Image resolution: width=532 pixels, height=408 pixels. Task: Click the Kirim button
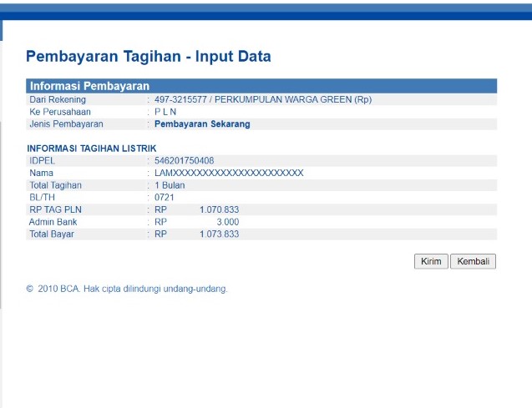(431, 262)
